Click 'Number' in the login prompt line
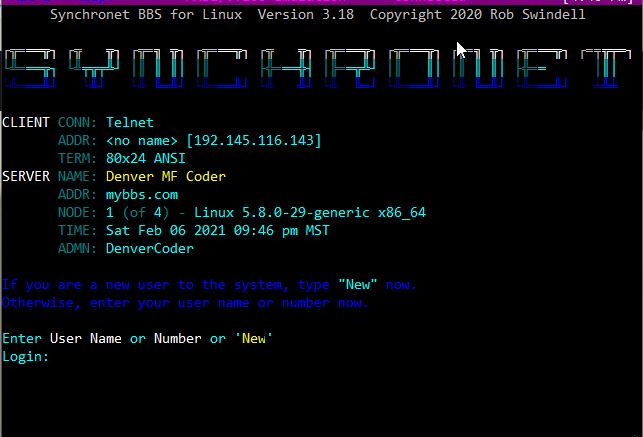 [x=178, y=339]
